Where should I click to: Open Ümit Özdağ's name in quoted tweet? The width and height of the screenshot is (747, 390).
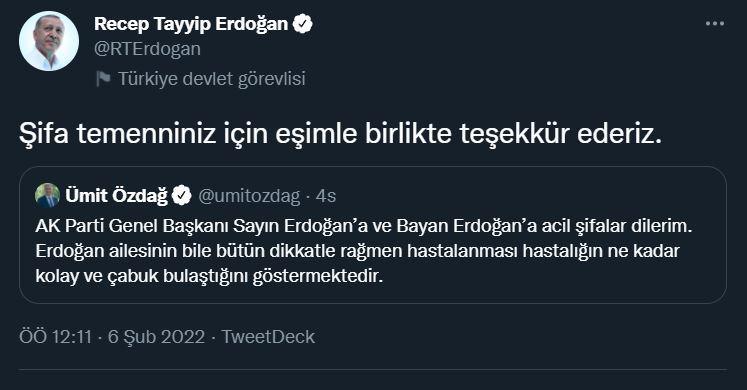117,196
